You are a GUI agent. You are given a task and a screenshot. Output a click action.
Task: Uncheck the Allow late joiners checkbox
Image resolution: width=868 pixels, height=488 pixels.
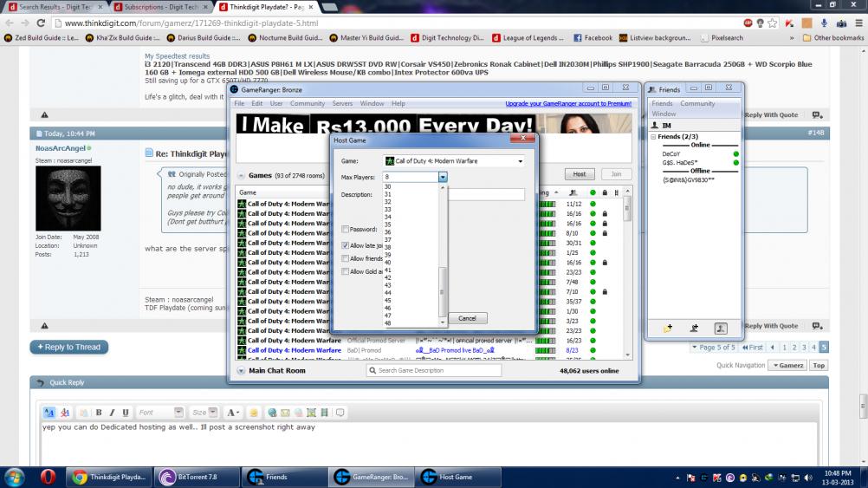pyautogui.click(x=346, y=246)
